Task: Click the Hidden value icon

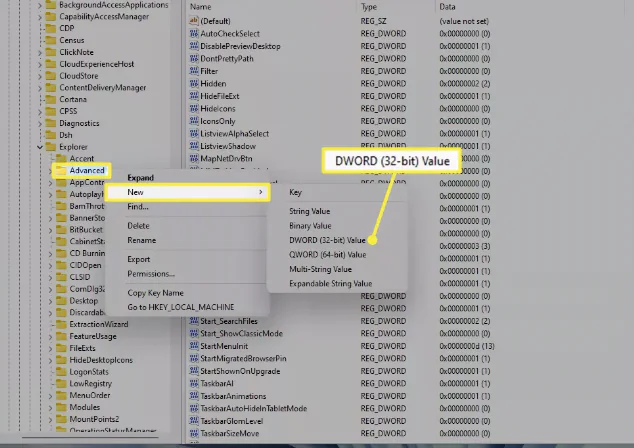Action: 194,84
